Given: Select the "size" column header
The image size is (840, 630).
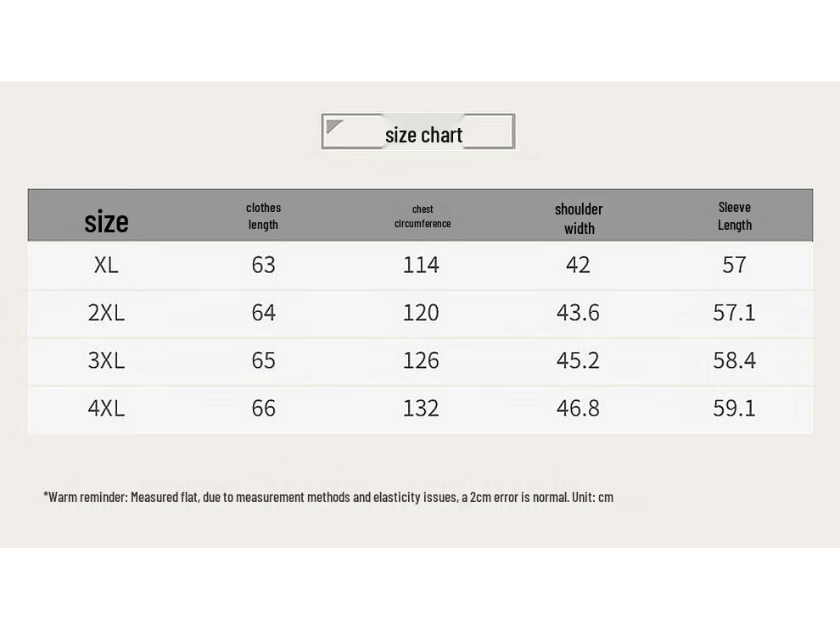Looking at the screenshot, I should tap(106, 221).
